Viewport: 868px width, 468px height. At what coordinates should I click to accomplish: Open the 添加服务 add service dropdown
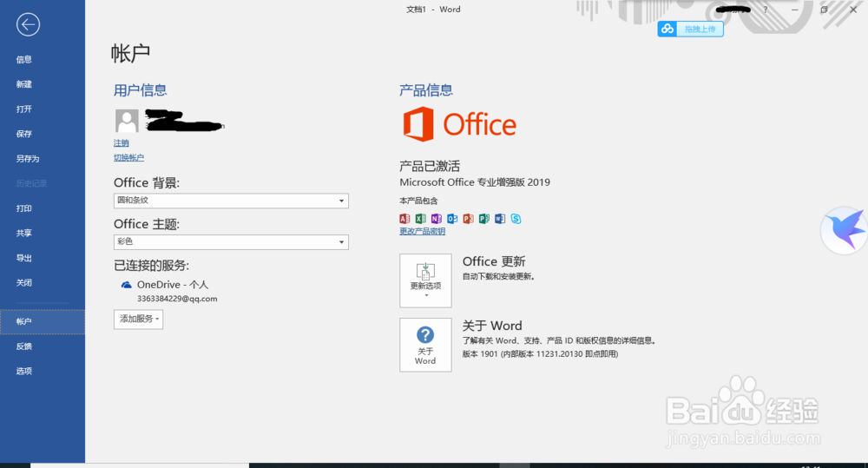click(x=138, y=319)
